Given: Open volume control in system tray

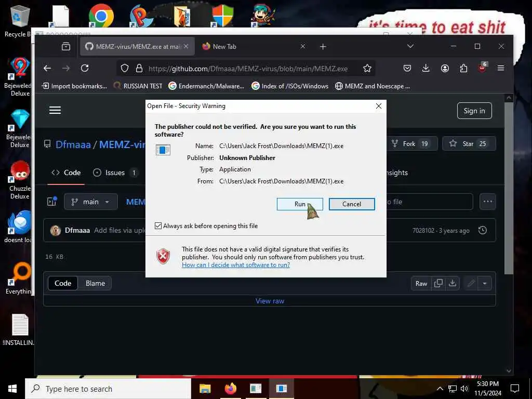Looking at the screenshot, I should (x=464, y=389).
